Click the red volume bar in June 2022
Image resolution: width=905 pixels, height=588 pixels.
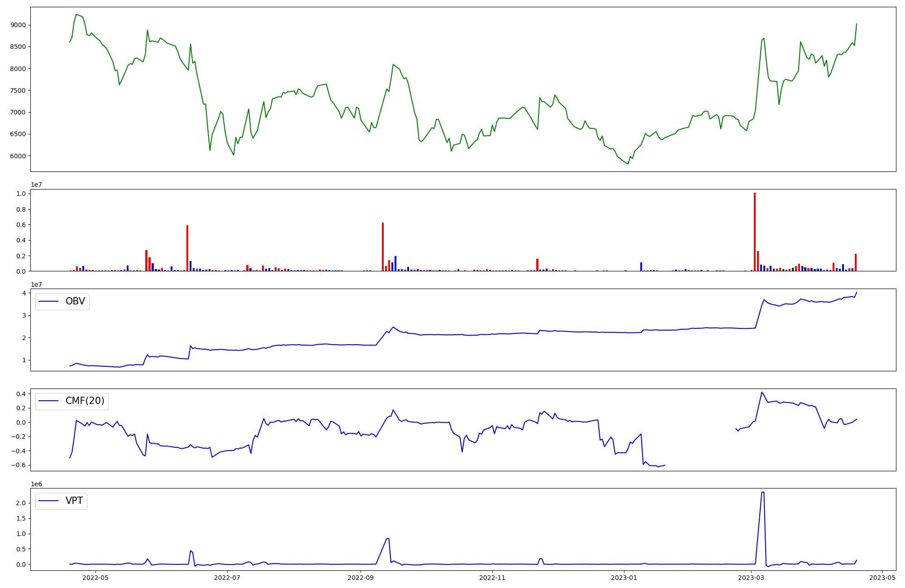click(x=187, y=248)
